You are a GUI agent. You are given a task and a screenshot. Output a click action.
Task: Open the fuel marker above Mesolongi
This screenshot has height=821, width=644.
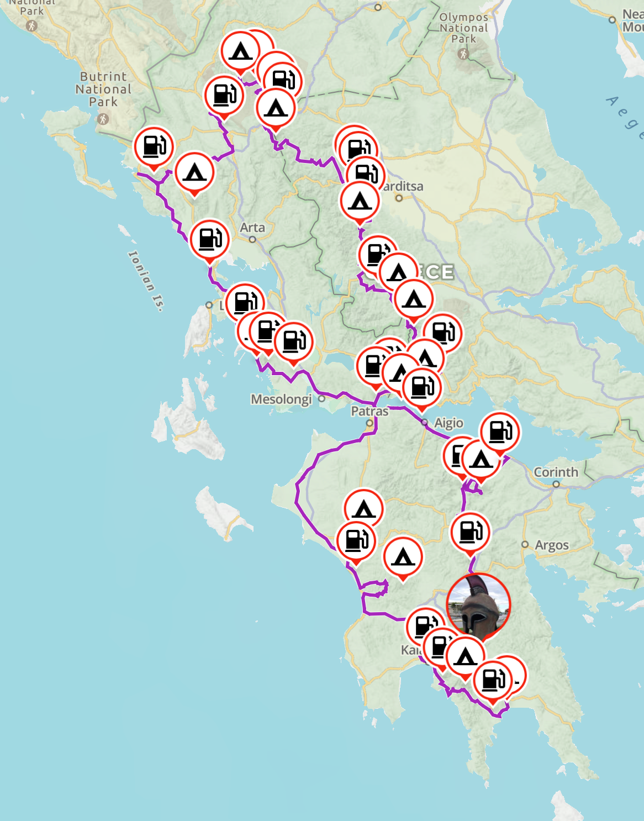pos(294,342)
